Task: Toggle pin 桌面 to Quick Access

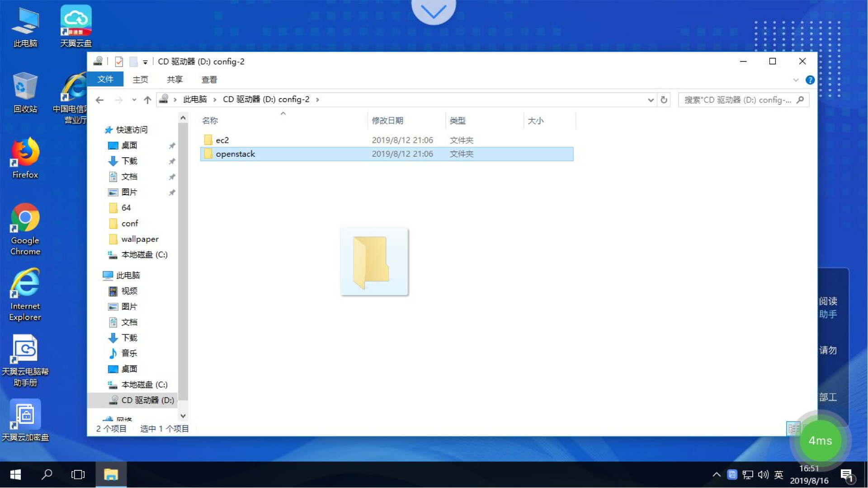Action: (172, 145)
